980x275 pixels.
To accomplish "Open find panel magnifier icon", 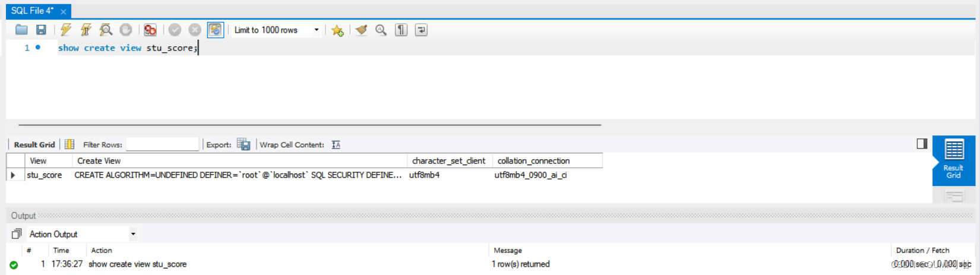I will (381, 30).
